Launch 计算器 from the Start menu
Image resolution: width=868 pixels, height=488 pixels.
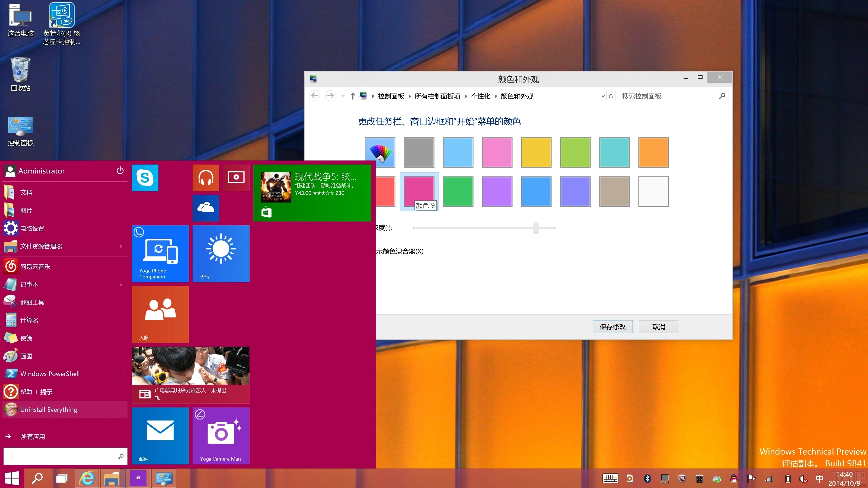[65, 320]
